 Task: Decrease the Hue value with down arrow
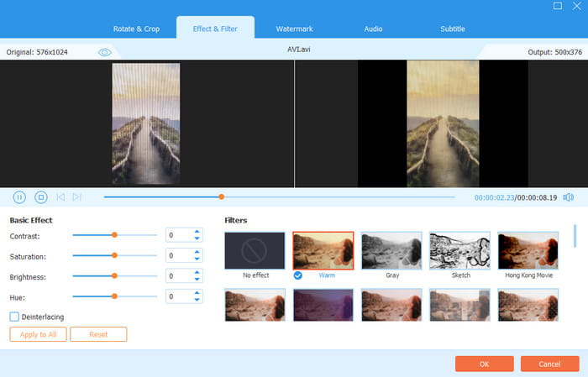click(x=197, y=300)
